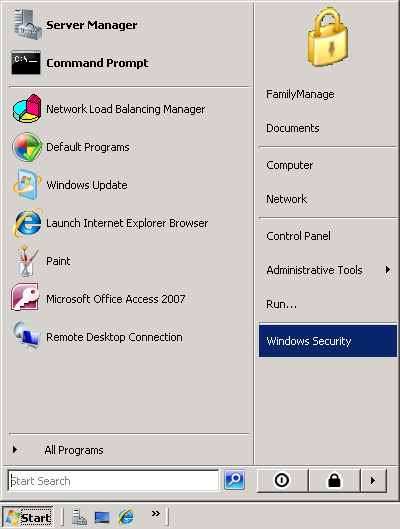Open Run... dialog
The width and height of the screenshot is (400, 529).
(x=328, y=304)
